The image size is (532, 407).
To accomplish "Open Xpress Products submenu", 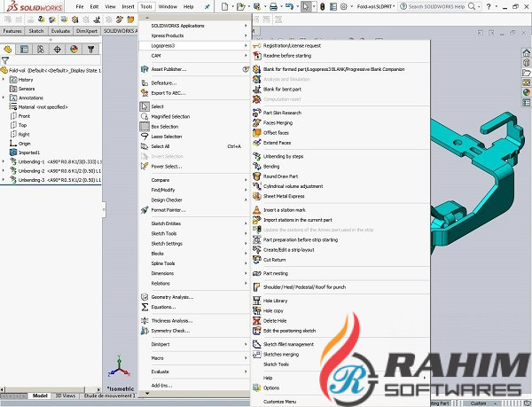I will click(x=194, y=35).
